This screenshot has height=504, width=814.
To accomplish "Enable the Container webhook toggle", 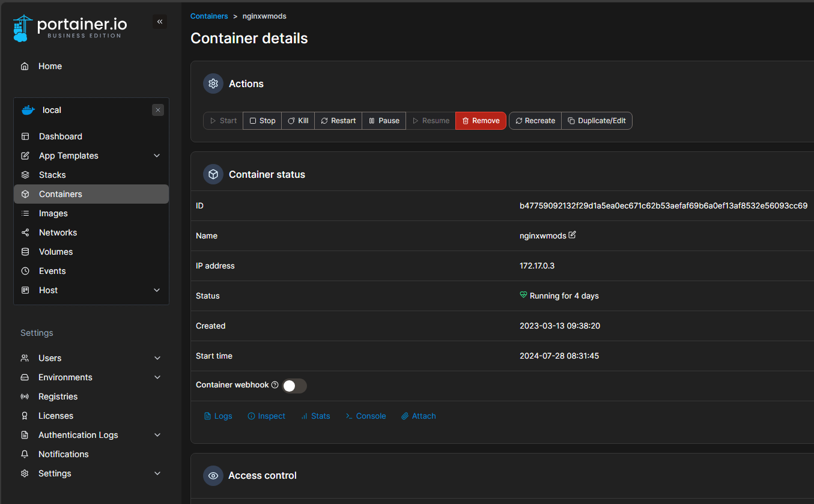I will point(294,386).
